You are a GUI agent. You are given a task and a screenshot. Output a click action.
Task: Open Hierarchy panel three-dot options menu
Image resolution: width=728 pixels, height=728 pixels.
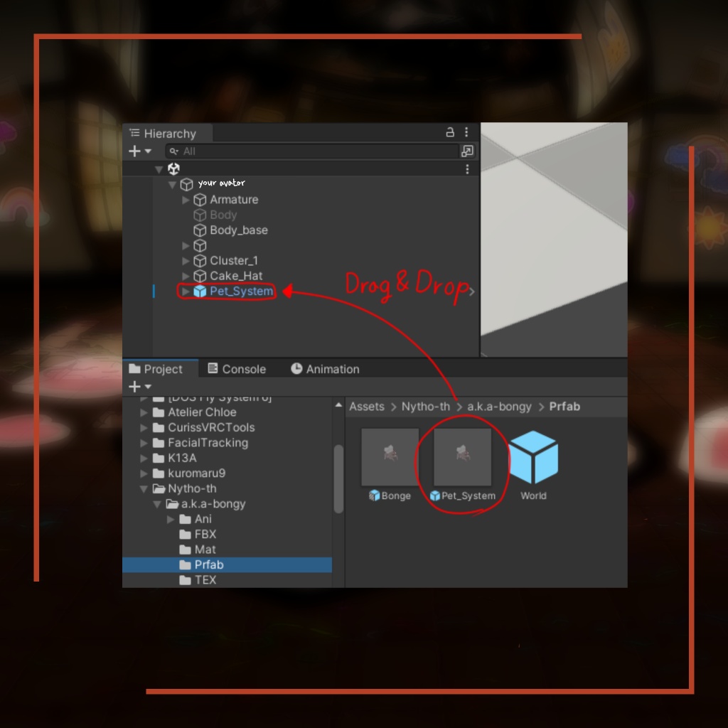pyautogui.click(x=466, y=132)
